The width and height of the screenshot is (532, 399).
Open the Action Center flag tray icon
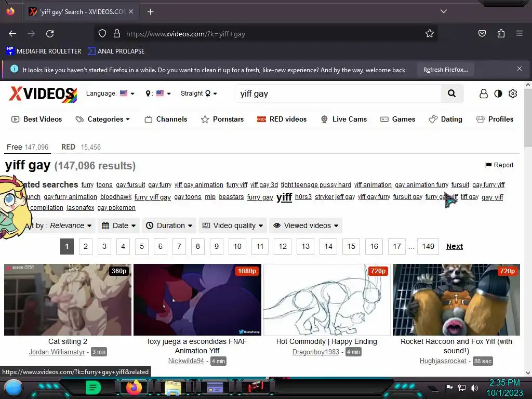449,388
